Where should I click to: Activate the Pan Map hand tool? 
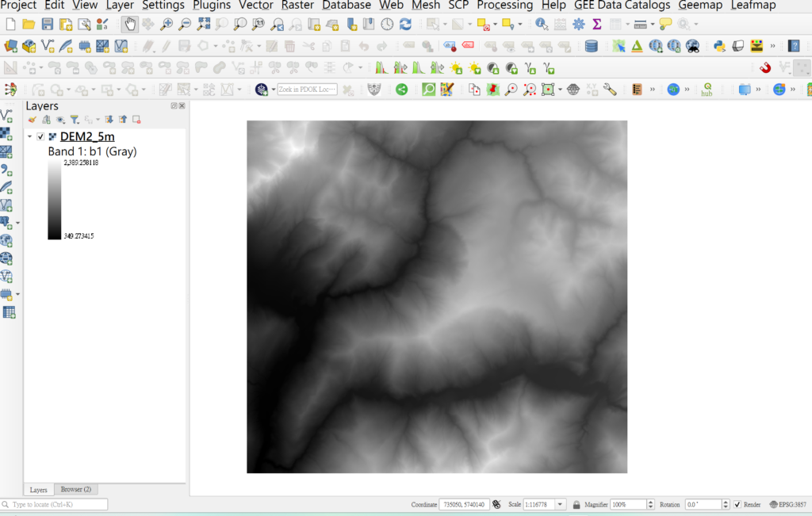click(129, 25)
